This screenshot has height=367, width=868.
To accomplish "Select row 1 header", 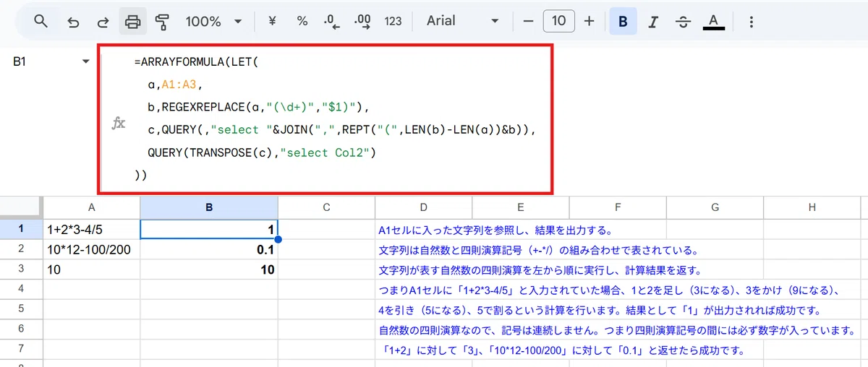I will point(22,228).
